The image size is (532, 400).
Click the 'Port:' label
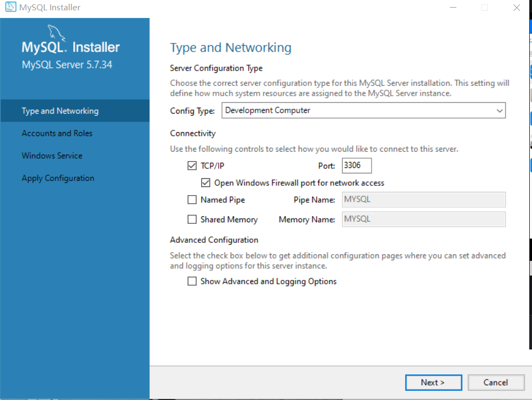pyautogui.click(x=326, y=166)
